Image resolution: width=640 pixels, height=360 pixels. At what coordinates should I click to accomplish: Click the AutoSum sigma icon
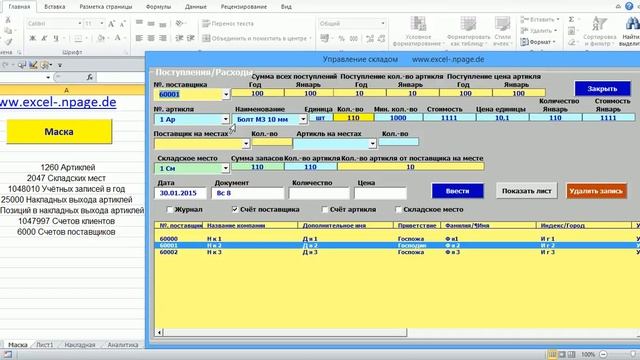point(571,20)
